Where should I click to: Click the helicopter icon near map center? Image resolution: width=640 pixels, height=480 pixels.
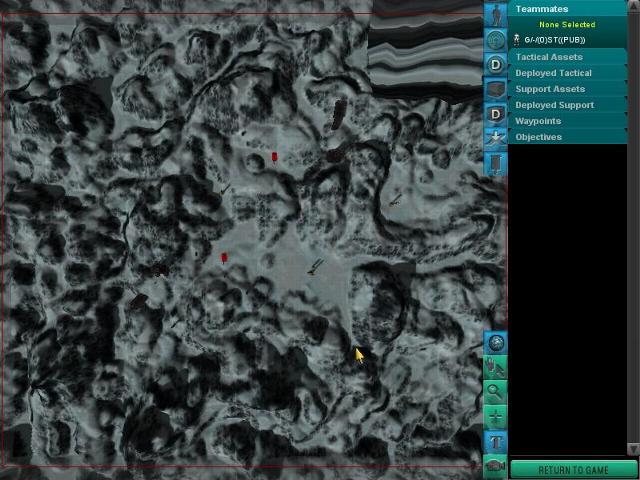point(315,267)
